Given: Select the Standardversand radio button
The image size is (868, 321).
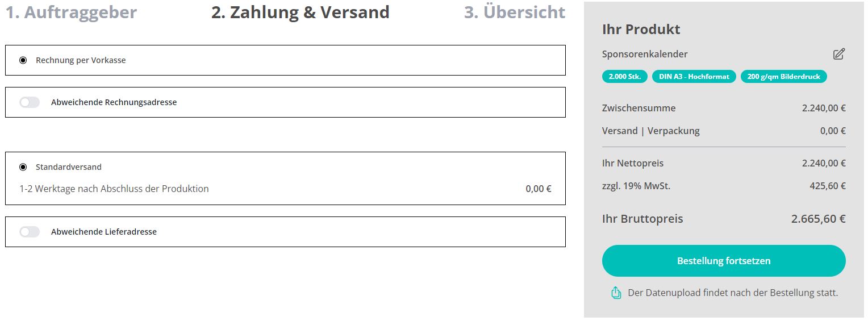Looking at the screenshot, I should [23, 167].
